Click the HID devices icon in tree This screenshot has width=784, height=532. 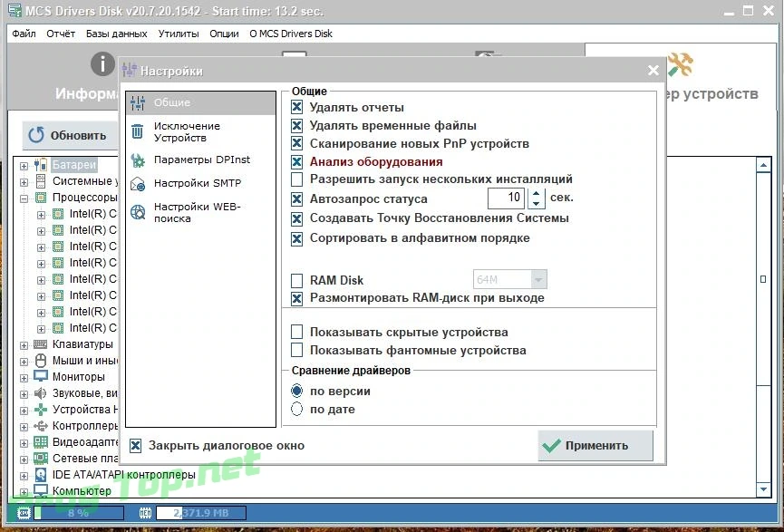point(41,410)
